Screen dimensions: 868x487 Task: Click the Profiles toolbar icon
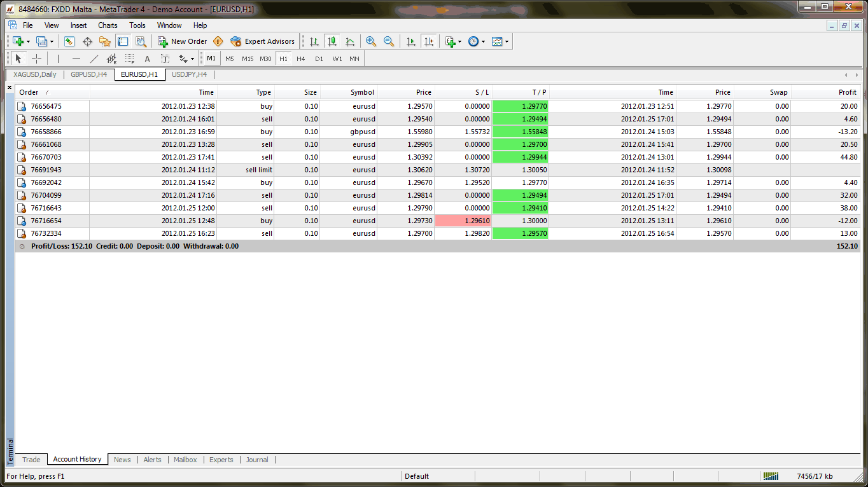click(41, 41)
